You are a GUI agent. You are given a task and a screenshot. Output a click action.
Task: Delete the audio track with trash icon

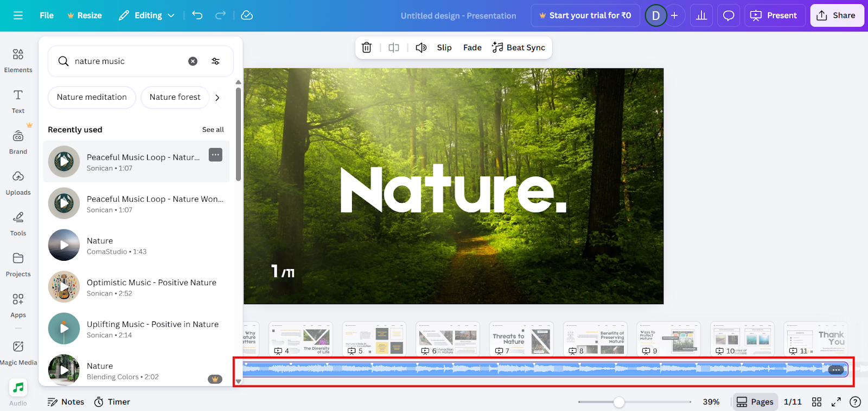click(x=367, y=48)
